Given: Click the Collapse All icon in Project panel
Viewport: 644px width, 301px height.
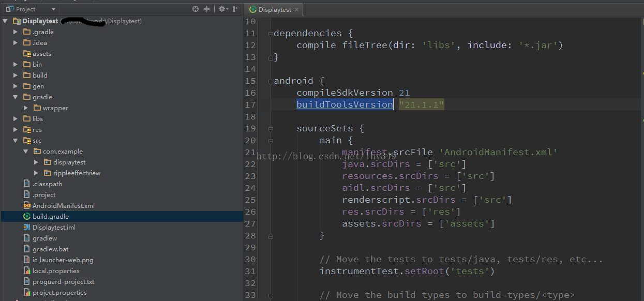Looking at the screenshot, I should tap(207, 9).
